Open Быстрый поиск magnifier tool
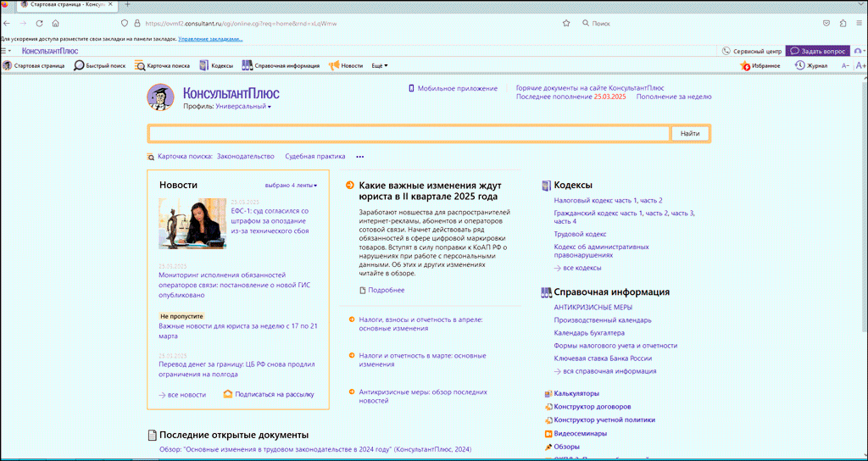This screenshot has width=868, height=461. 100,65
